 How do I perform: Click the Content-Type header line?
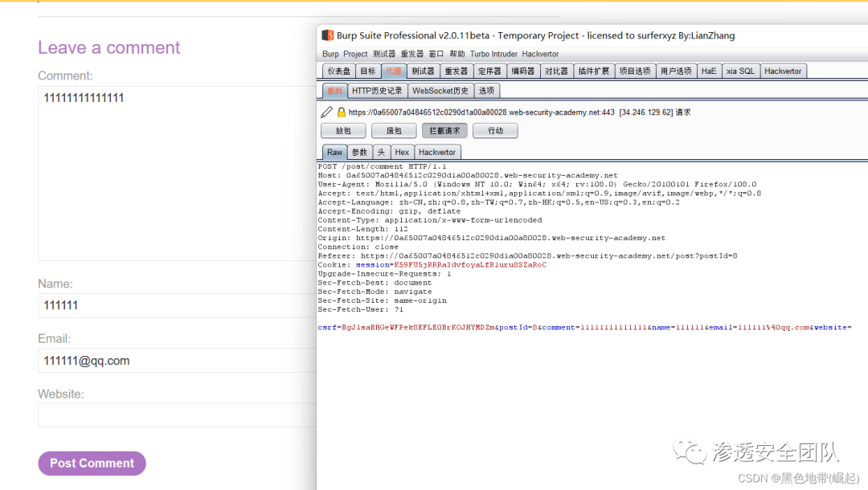pyautogui.click(x=430, y=220)
